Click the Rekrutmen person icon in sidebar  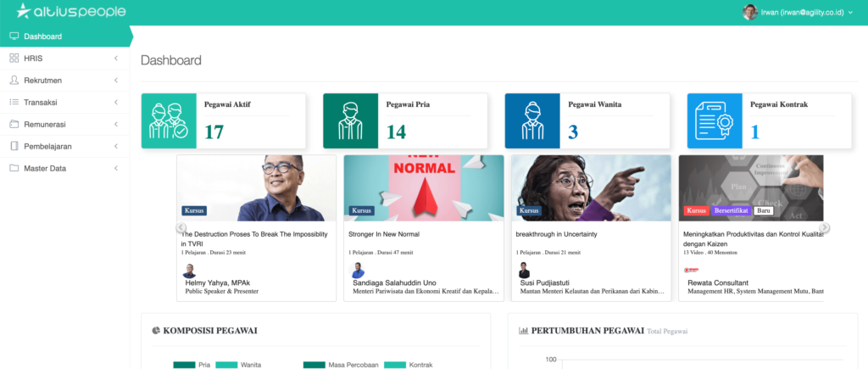(x=14, y=81)
